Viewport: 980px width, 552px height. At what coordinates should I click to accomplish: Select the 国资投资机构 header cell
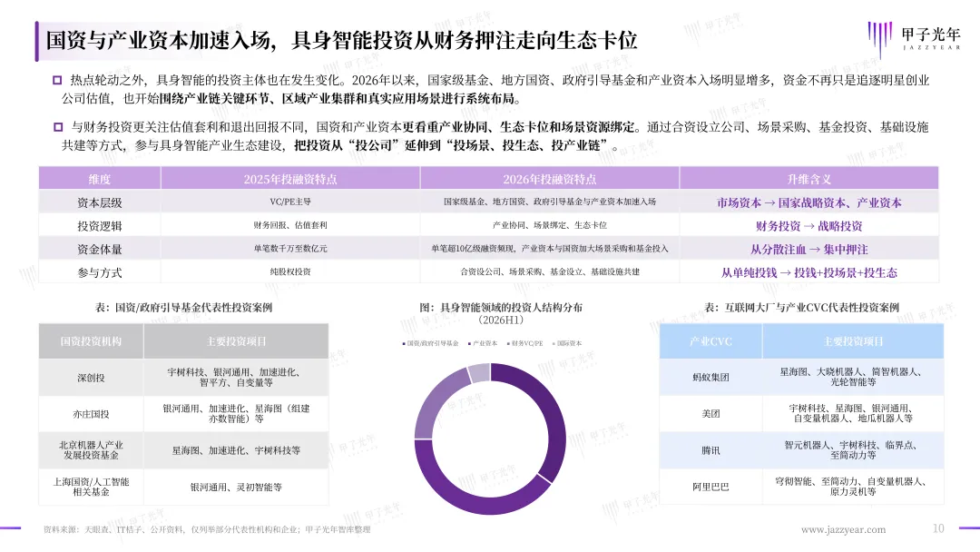pyautogui.click(x=92, y=341)
